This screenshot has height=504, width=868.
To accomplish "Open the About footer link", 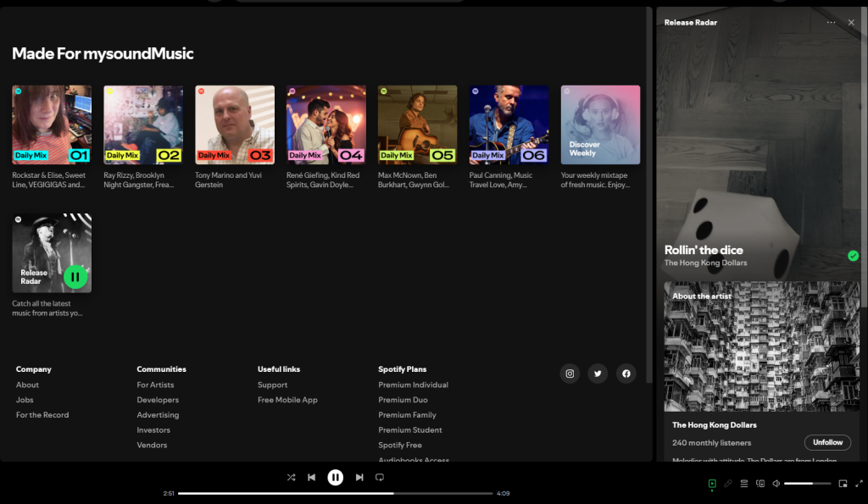I will click(x=27, y=385).
